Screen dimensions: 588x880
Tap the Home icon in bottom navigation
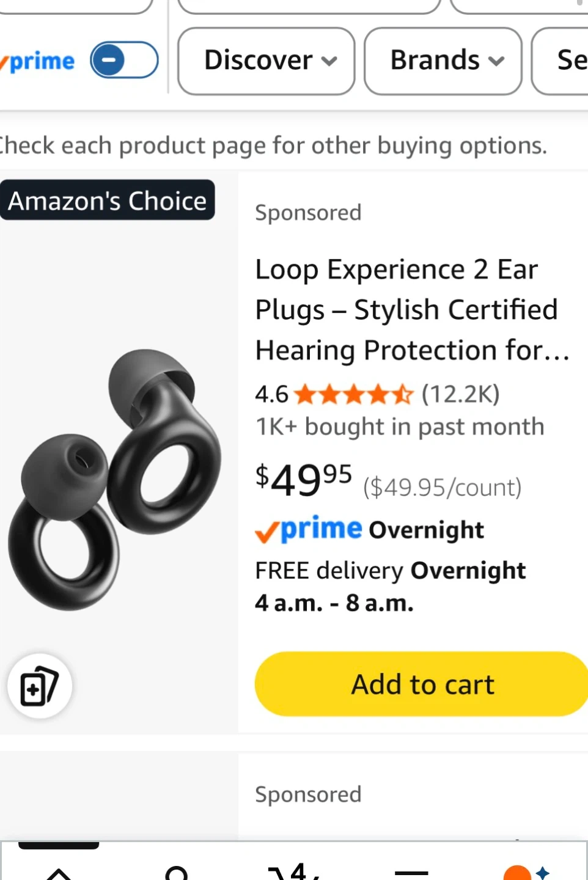pos(59,872)
